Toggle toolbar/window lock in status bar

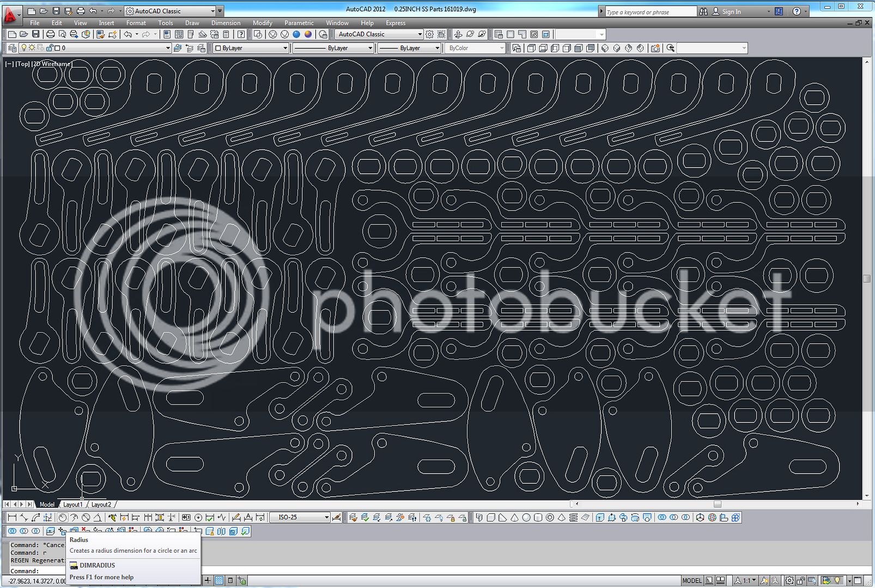tap(800, 580)
